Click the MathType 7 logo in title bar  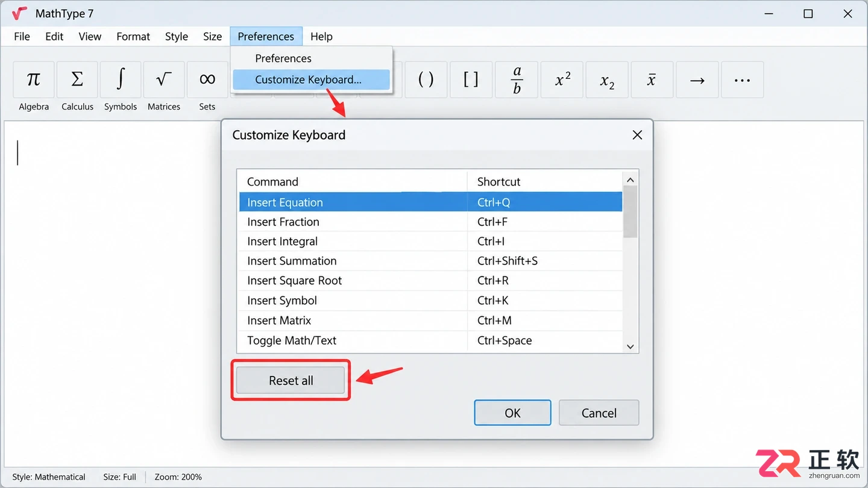(x=20, y=13)
